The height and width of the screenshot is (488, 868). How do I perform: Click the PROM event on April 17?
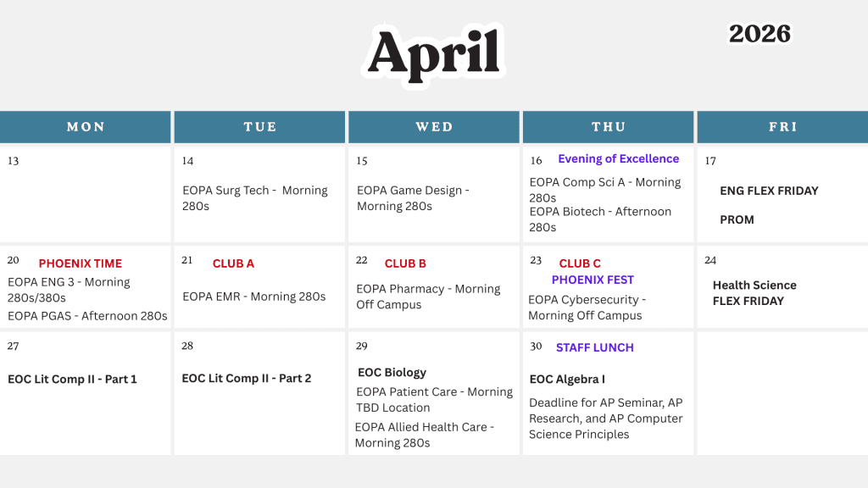tap(737, 219)
